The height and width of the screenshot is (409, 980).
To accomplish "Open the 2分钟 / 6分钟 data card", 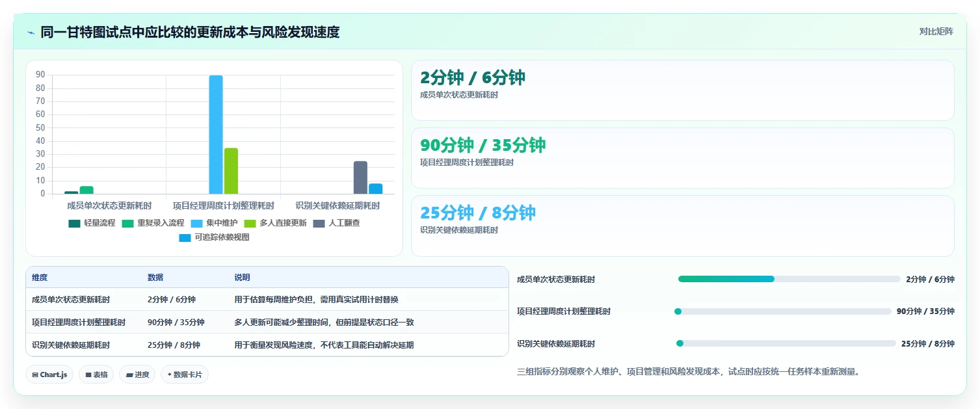I will pyautogui.click(x=683, y=90).
